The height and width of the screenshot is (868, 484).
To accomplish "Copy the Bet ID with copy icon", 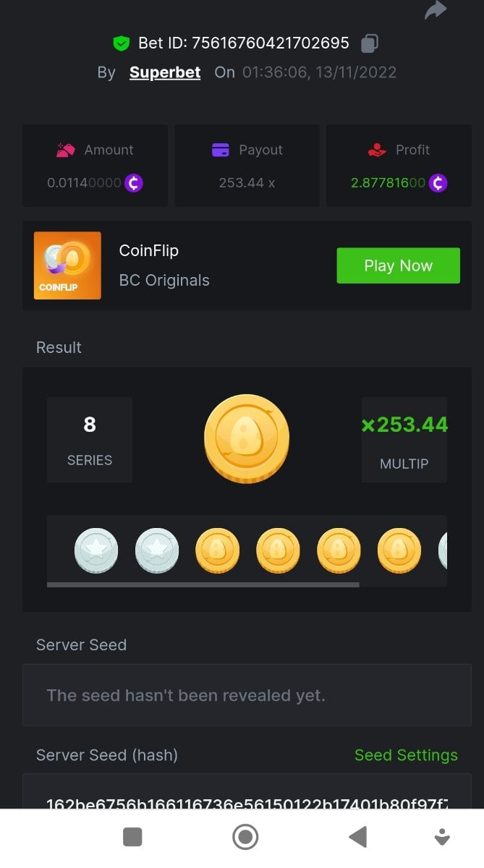I will pos(369,43).
